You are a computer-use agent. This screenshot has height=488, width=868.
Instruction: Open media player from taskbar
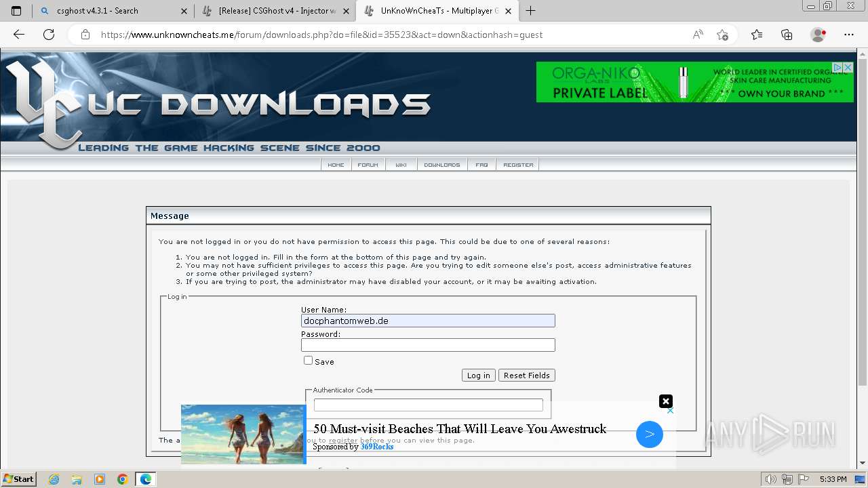coord(100,479)
